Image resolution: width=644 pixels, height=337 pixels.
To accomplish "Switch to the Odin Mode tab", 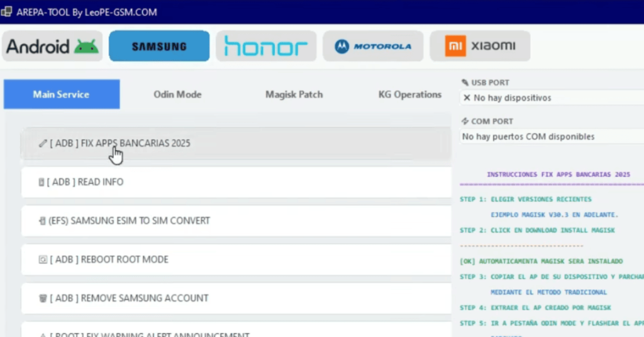I will point(177,94).
